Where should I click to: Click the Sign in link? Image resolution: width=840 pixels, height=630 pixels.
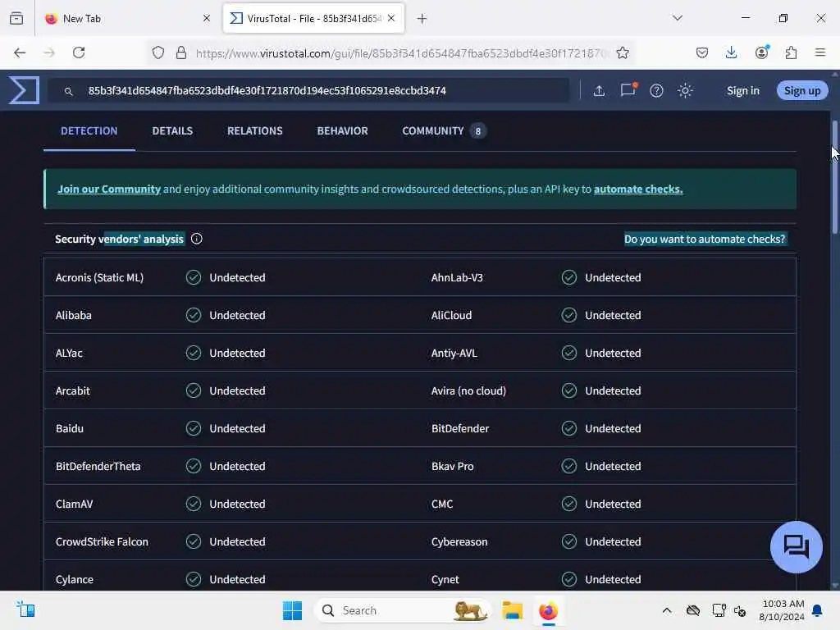point(742,90)
